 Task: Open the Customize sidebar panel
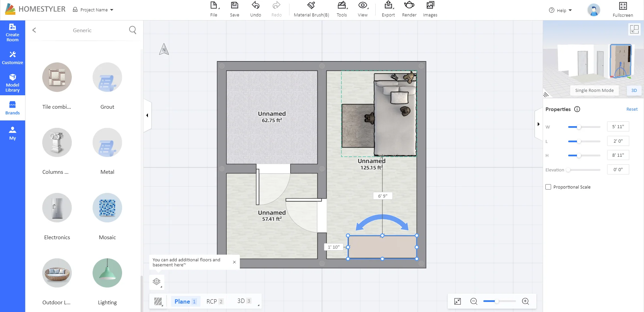tap(12, 58)
